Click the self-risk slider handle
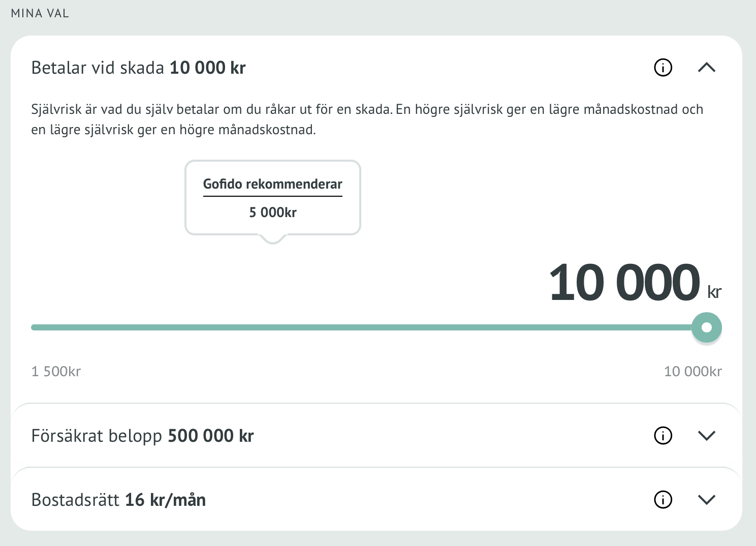 click(x=706, y=327)
